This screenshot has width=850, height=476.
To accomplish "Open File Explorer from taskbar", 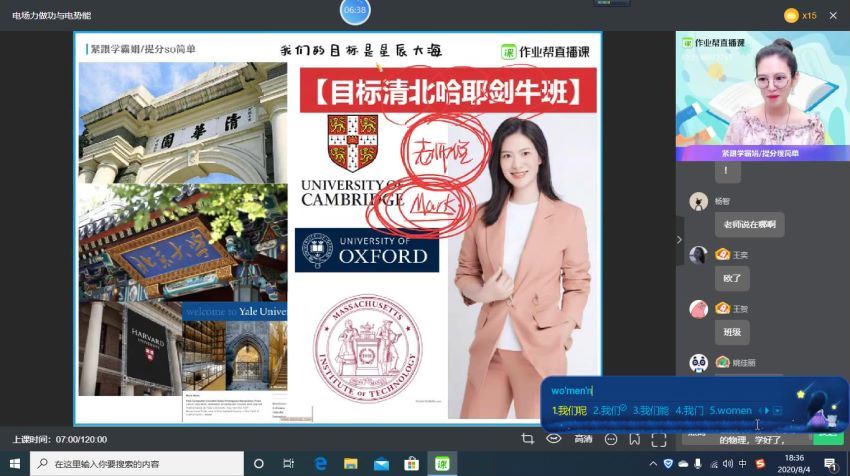I will (x=351, y=464).
